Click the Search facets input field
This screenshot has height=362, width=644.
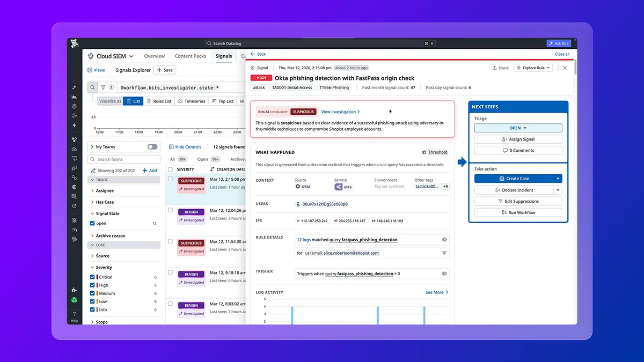click(x=123, y=159)
